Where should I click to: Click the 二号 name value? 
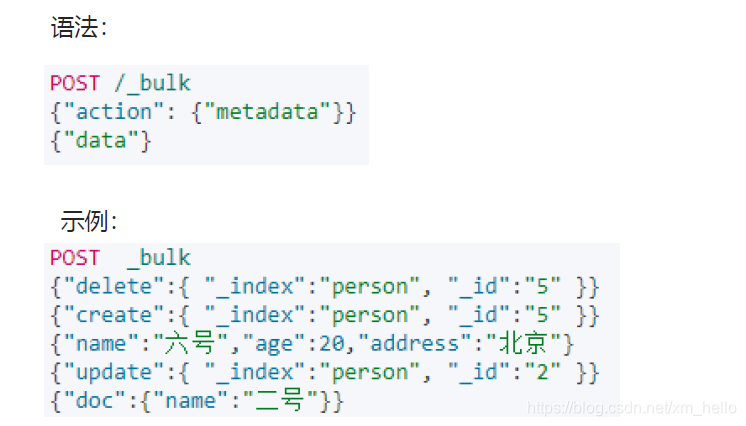click(x=280, y=400)
